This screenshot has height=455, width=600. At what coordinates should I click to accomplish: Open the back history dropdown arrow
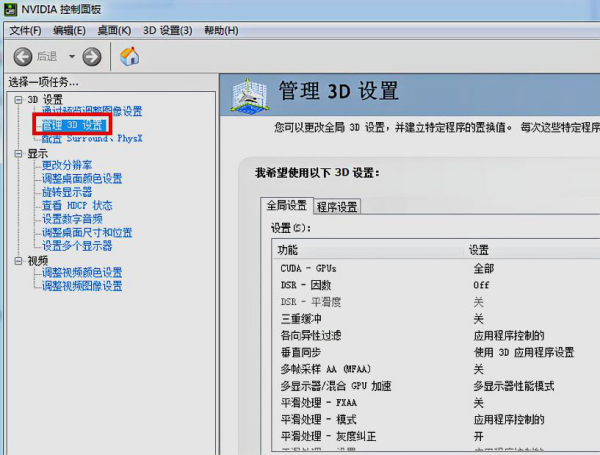pyautogui.click(x=72, y=57)
